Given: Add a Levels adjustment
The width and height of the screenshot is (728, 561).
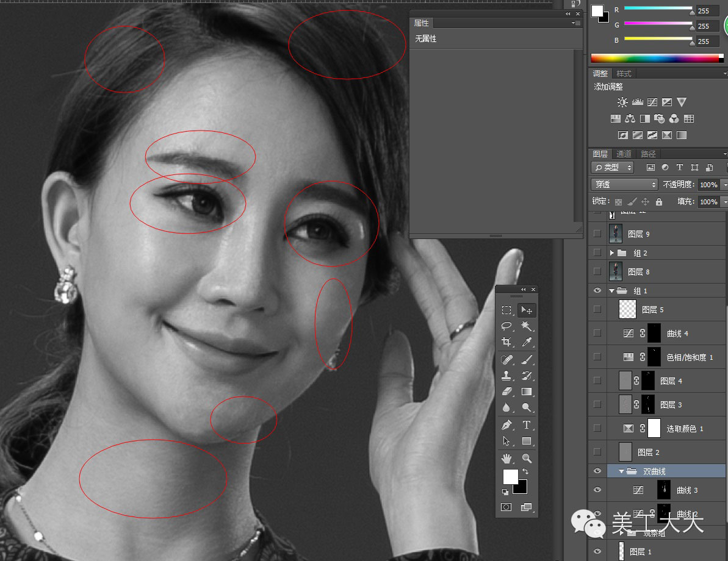Looking at the screenshot, I should pos(638,102).
